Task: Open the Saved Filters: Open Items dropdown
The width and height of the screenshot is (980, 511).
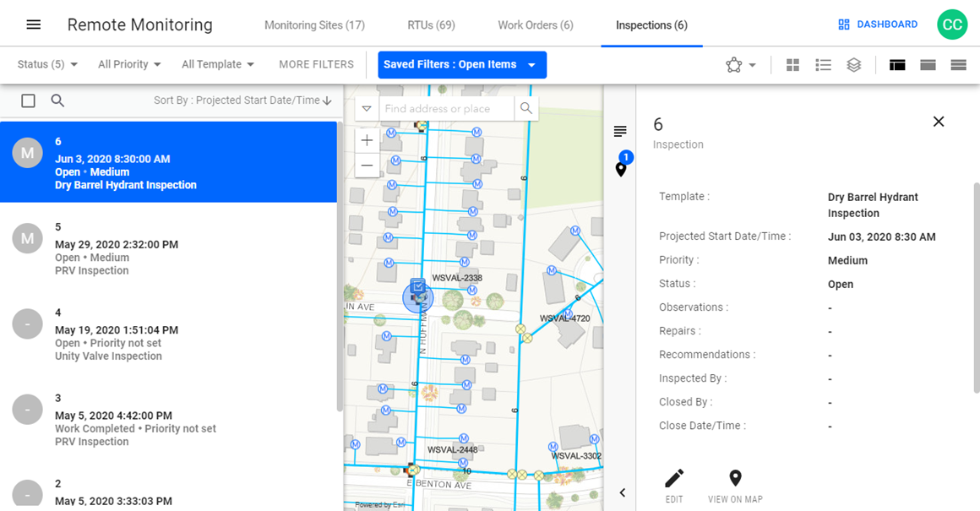Action: tap(462, 64)
